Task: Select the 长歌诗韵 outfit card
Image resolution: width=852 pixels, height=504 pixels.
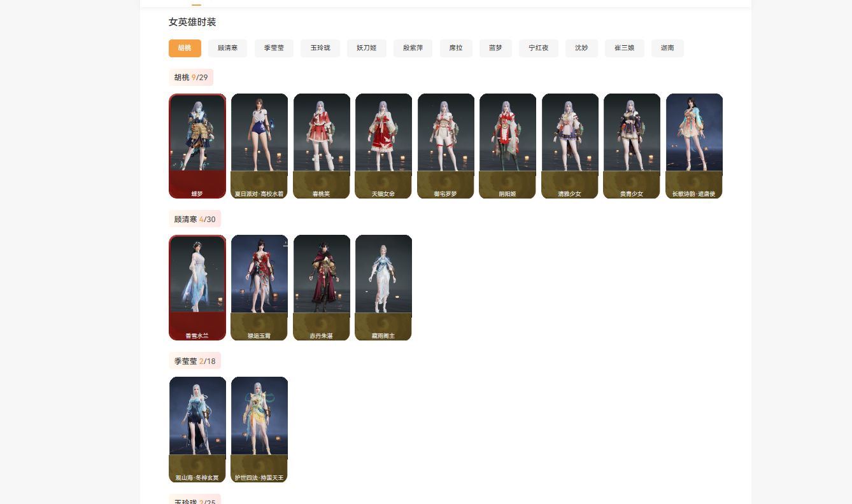Action: (x=694, y=146)
